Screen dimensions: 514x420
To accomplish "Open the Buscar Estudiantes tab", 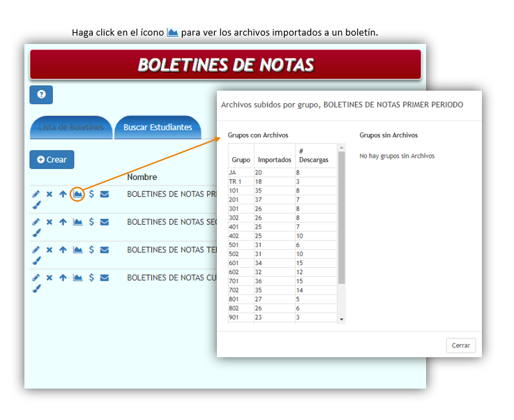I will pyautogui.click(x=158, y=127).
